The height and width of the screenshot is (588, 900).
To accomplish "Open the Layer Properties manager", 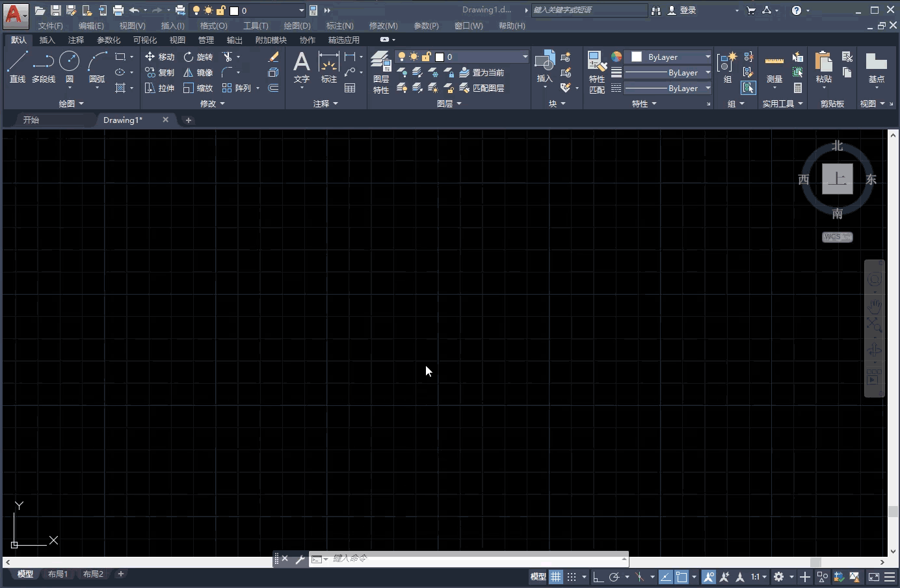I will tap(380, 72).
